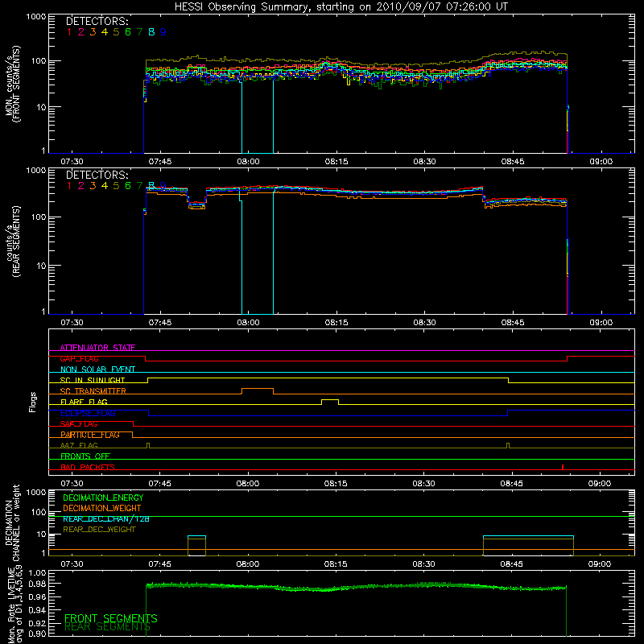Select yellow detector 4 in rear segments legend
Image resolution: width=644 pixels, height=644 pixels.
pos(105,186)
